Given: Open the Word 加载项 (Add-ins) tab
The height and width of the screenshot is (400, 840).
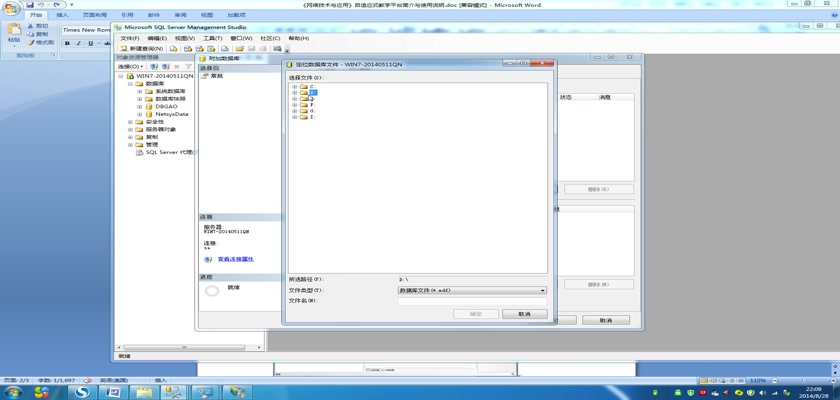Looking at the screenshot, I should (236, 15).
